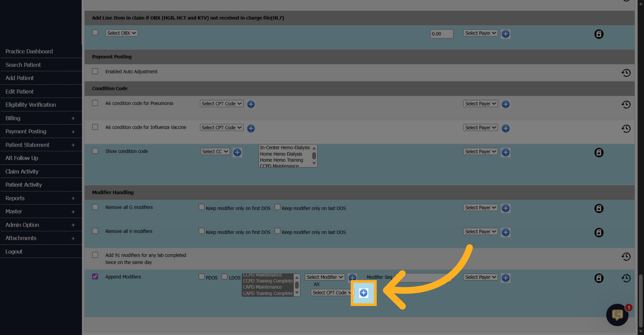Add CPT code for Influenza Vaccine condition

tap(251, 128)
